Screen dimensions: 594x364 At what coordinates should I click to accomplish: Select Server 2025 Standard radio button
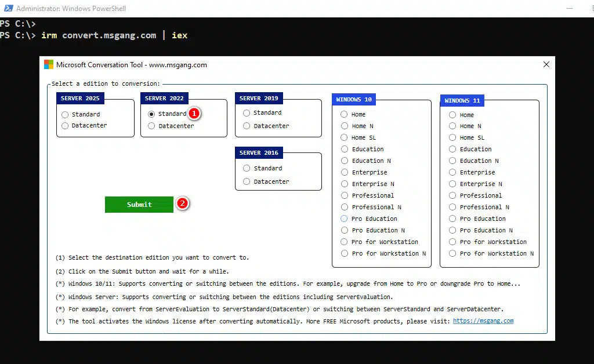point(65,115)
